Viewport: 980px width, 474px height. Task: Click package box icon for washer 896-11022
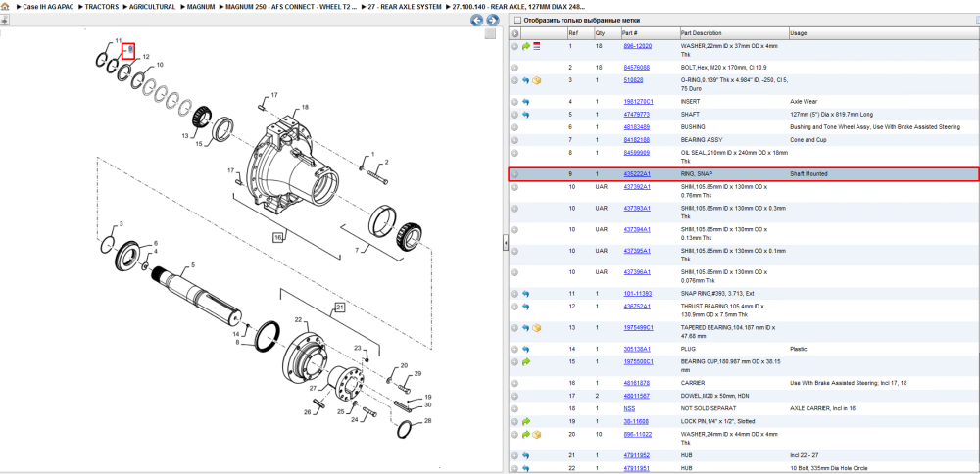(536, 435)
